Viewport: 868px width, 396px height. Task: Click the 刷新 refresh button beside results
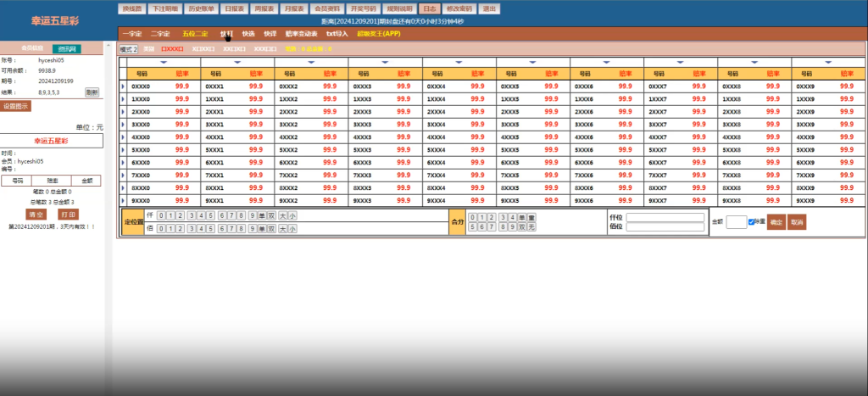pos(92,92)
